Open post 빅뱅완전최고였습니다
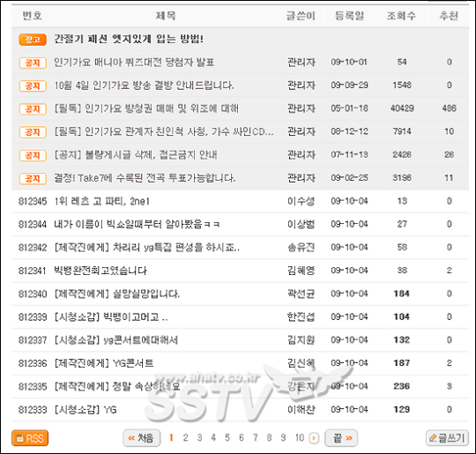Viewport: 476px width, 454px height. tap(100, 271)
